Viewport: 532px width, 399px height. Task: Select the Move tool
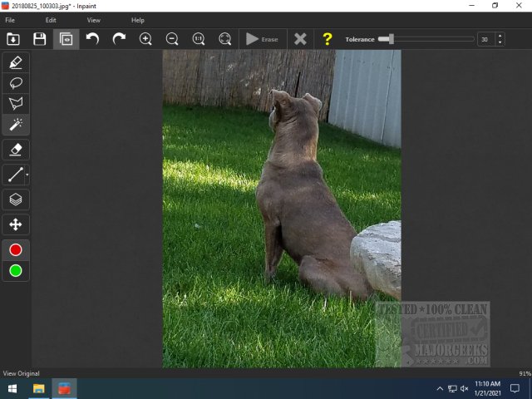pyautogui.click(x=16, y=224)
